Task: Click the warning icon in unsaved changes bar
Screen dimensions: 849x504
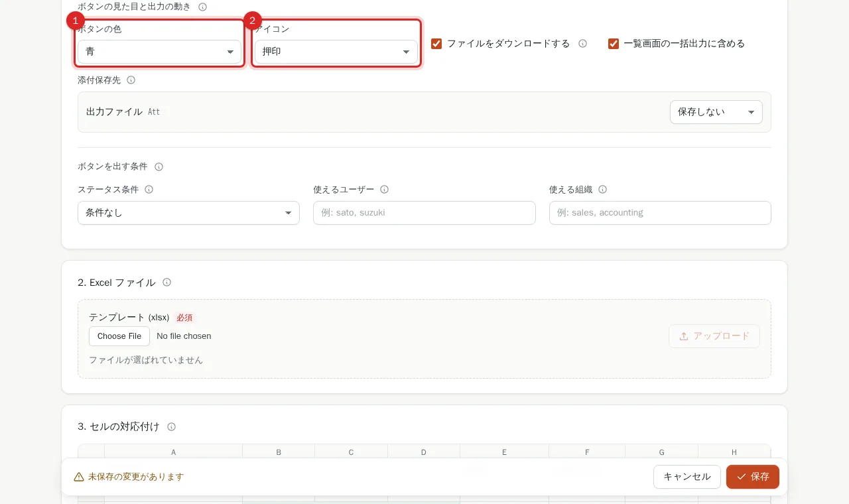Action: click(x=79, y=477)
